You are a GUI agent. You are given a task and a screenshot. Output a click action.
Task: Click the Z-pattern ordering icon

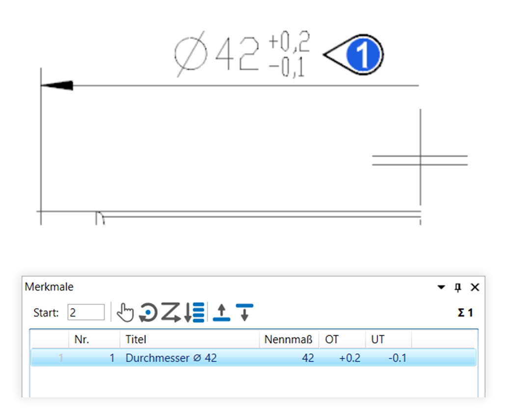(170, 313)
